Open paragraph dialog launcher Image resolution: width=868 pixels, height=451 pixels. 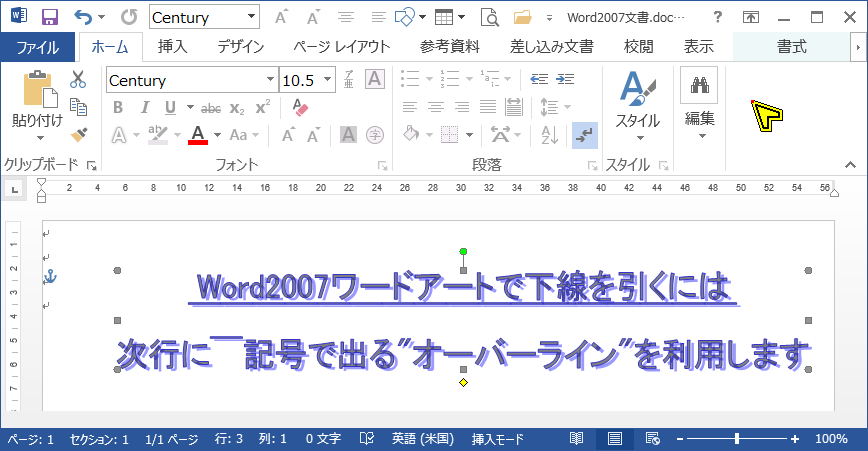592,165
